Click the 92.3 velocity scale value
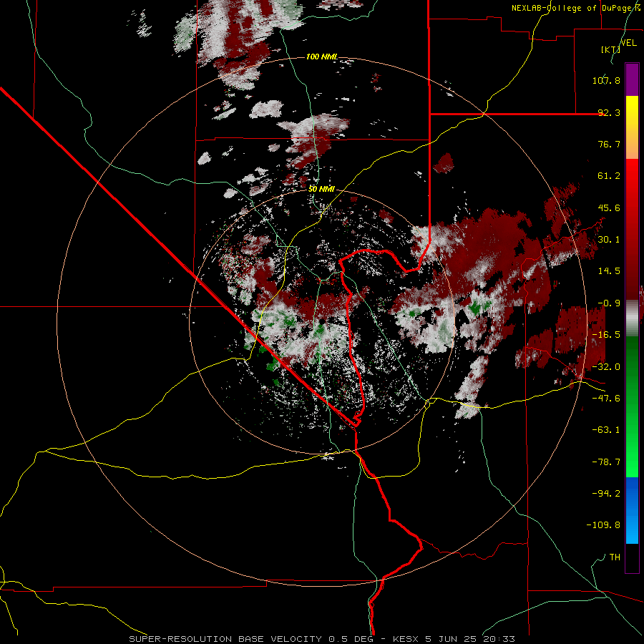 point(609,112)
